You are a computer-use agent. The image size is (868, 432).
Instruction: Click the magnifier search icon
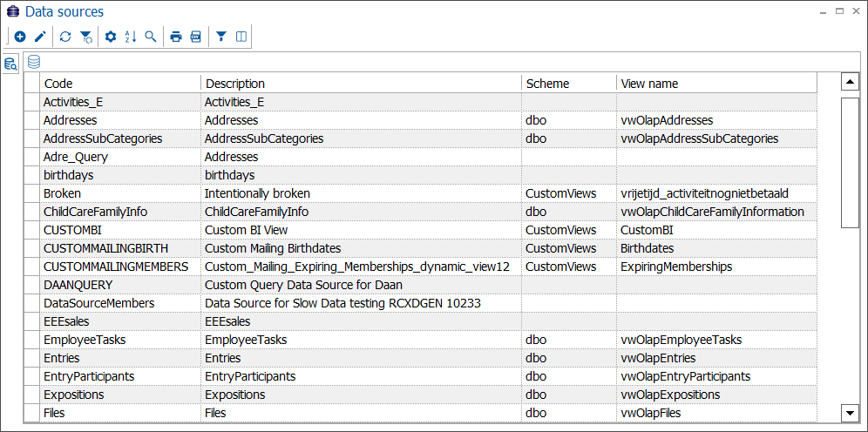pyautogui.click(x=150, y=37)
